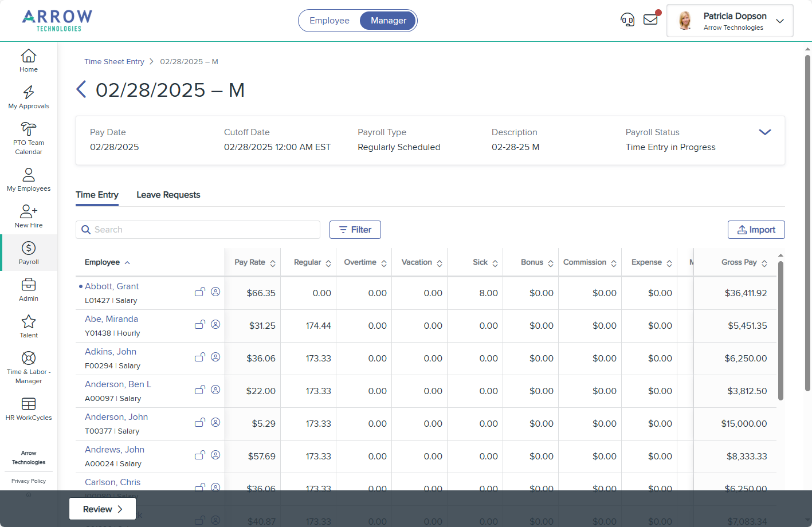This screenshot has height=527, width=812.
Task: Toggle the lock for Abbott, Grant
Action: coord(199,292)
